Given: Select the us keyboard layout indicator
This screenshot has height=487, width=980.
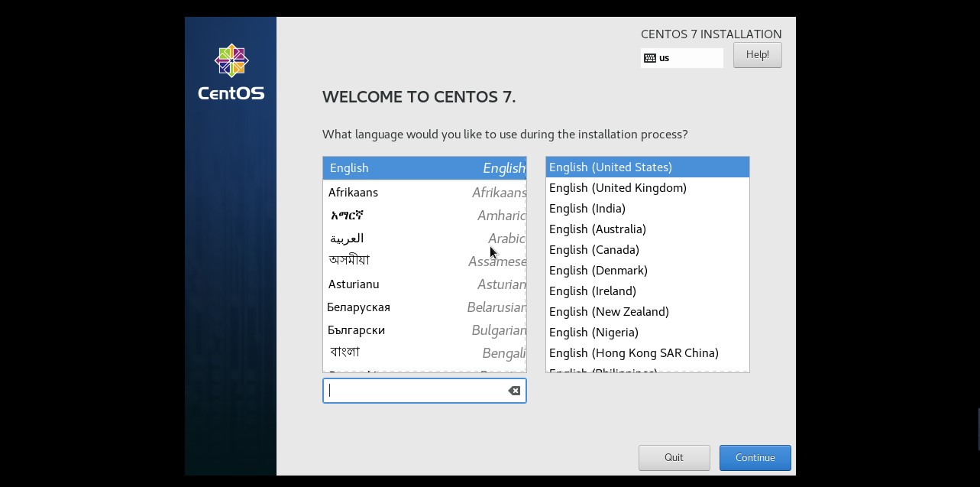Looking at the screenshot, I should (681, 58).
